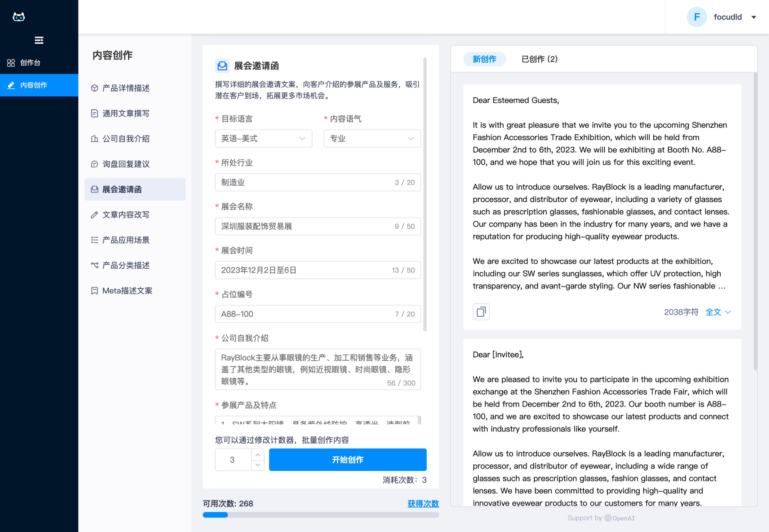Select Meta描述文案 bookmark icon item

127,291
